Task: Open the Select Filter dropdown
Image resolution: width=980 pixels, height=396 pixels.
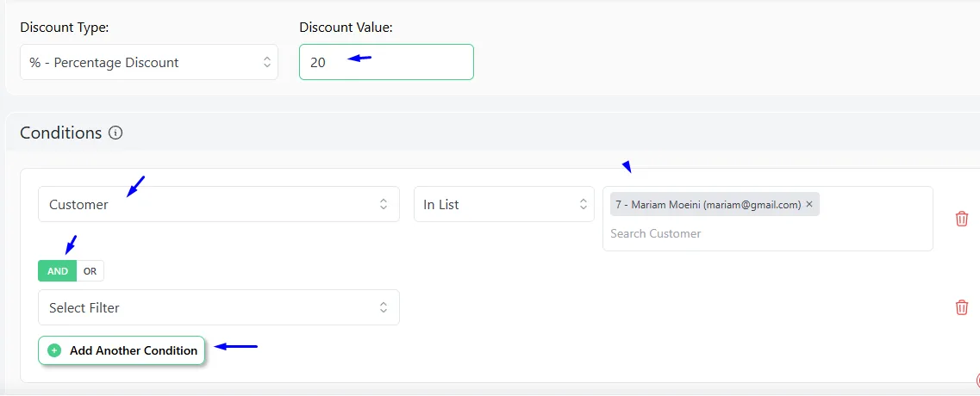Action: click(x=219, y=307)
